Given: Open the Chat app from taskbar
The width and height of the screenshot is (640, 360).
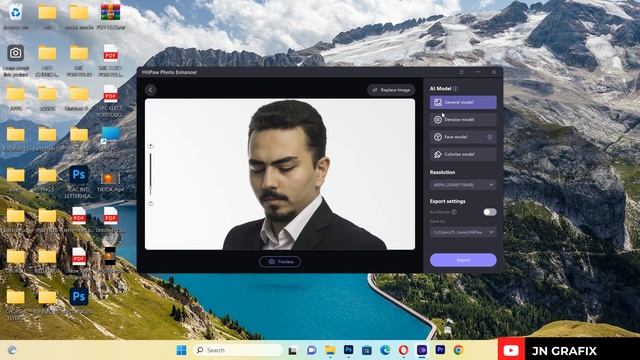Looking at the screenshot, I should point(311,350).
